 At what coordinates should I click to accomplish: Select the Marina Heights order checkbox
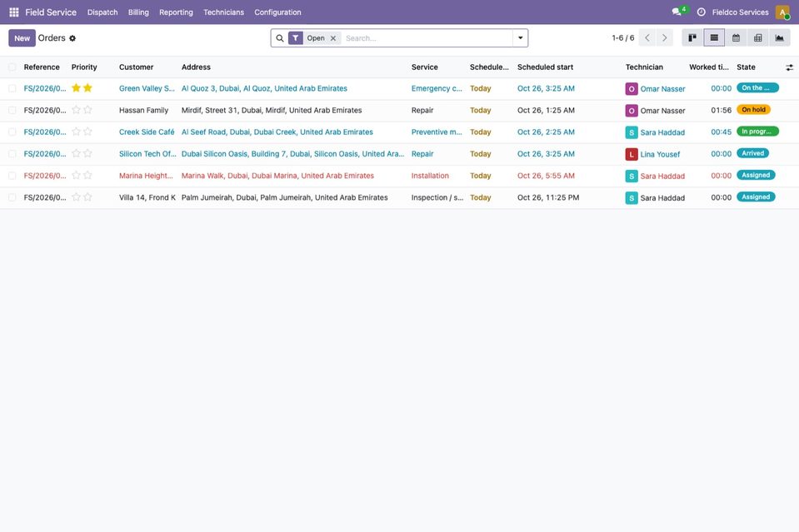point(12,176)
